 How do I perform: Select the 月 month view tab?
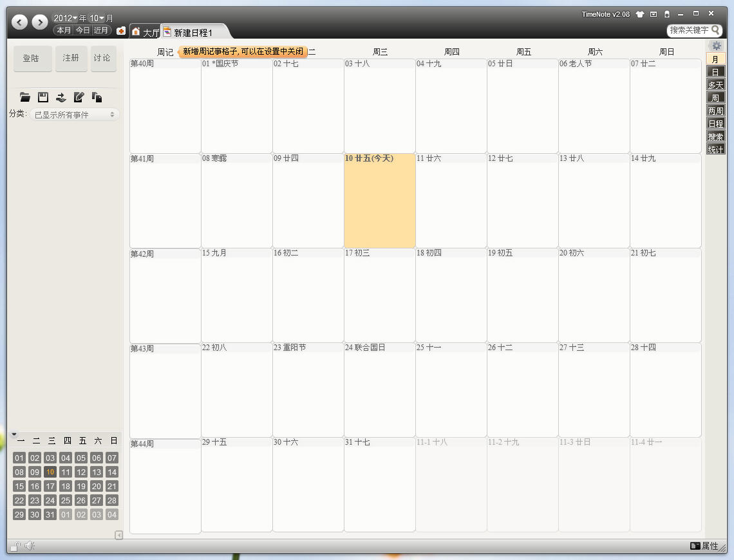(715, 59)
